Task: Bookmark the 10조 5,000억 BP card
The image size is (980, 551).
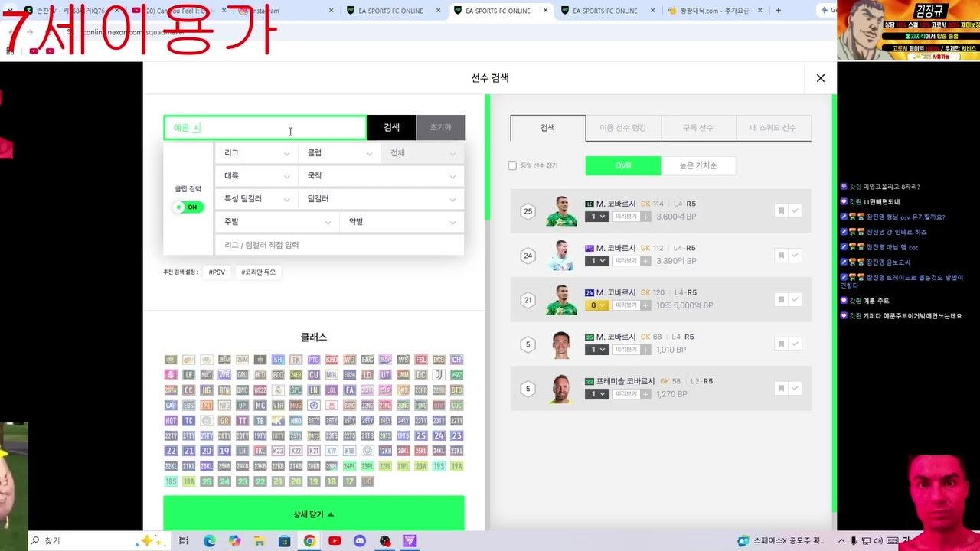Action: pos(781,300)
